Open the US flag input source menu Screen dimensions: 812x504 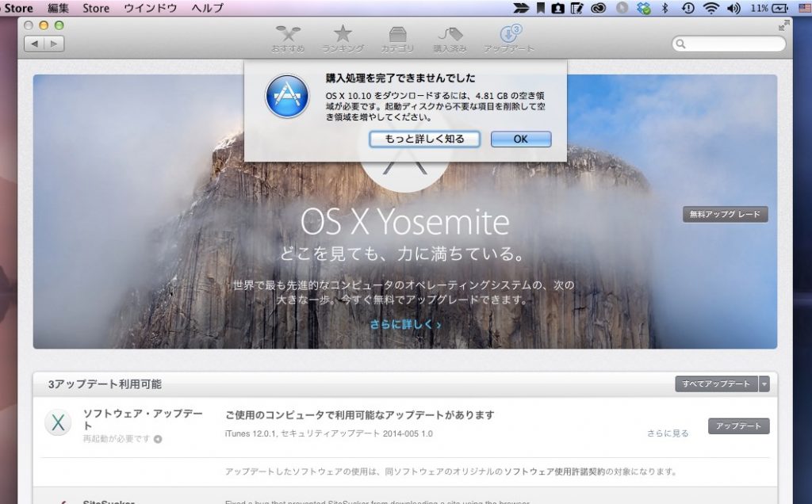click(805, 8)
